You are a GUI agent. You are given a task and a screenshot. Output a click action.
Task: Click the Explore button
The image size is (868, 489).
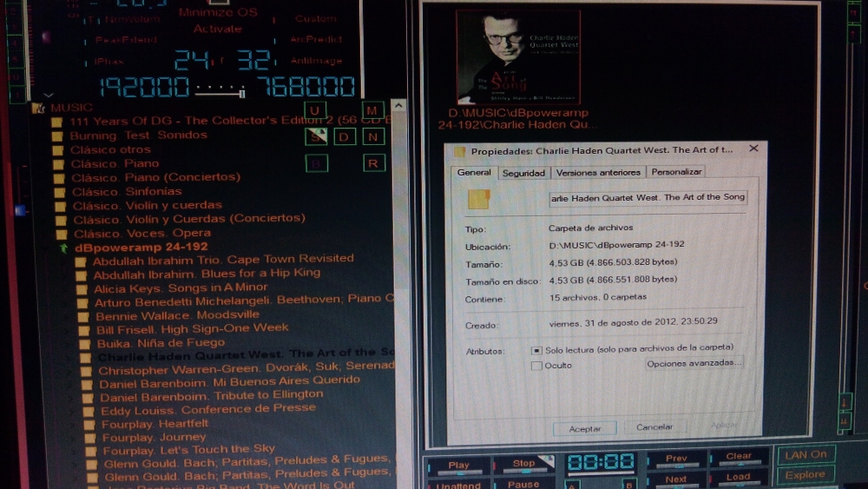(805, 474)
